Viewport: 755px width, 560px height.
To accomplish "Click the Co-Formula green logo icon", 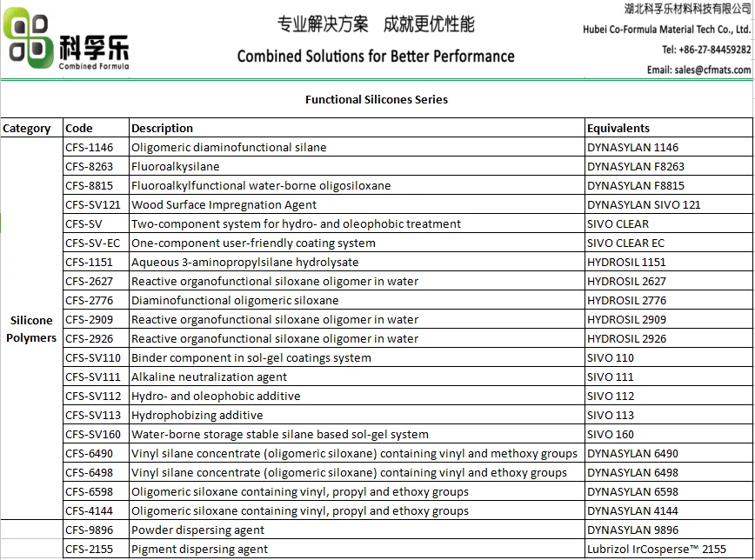I will coord(30,40).
